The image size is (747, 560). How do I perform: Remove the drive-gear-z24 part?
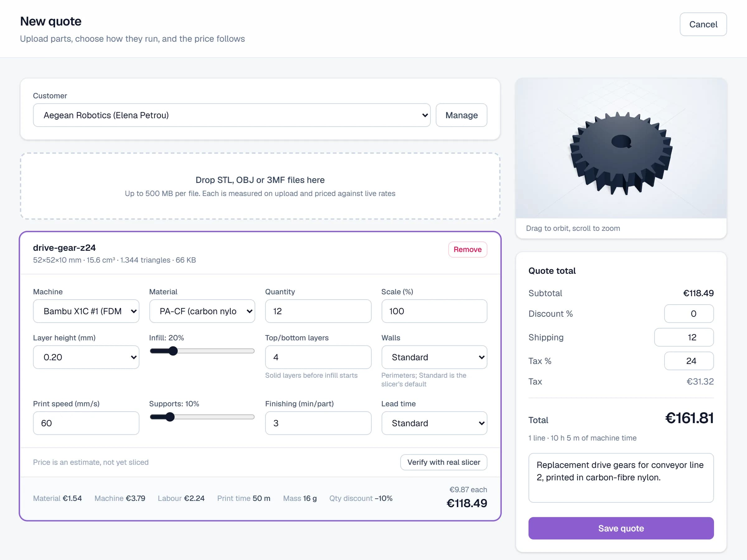pyautogui.click(x=467, y=250)
